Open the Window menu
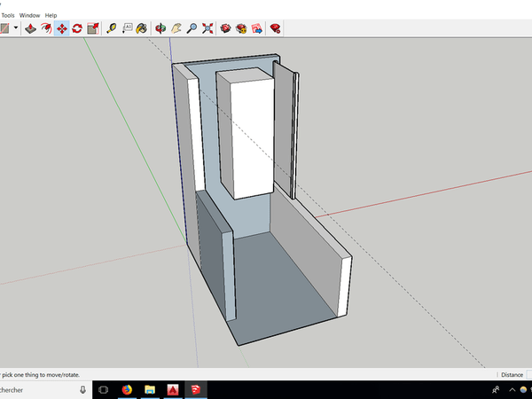 tap(29, 15)
